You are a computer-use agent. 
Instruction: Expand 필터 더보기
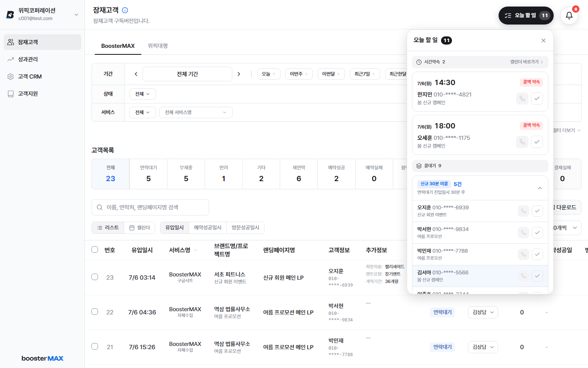(x=567, y=130)
